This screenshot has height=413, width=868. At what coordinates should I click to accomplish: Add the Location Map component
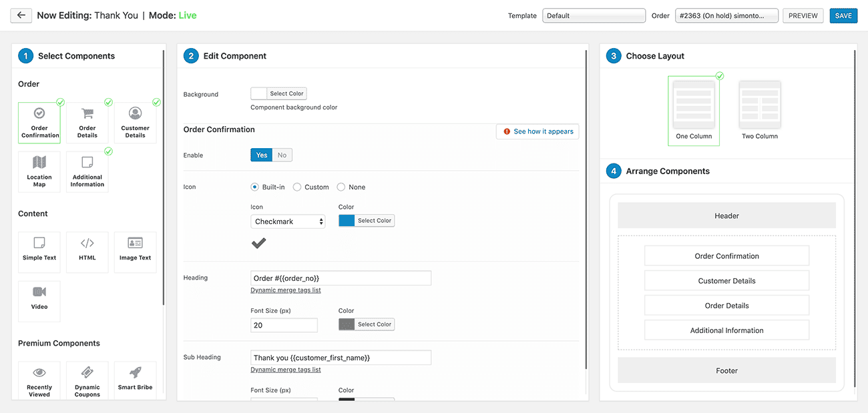point(39,172)
